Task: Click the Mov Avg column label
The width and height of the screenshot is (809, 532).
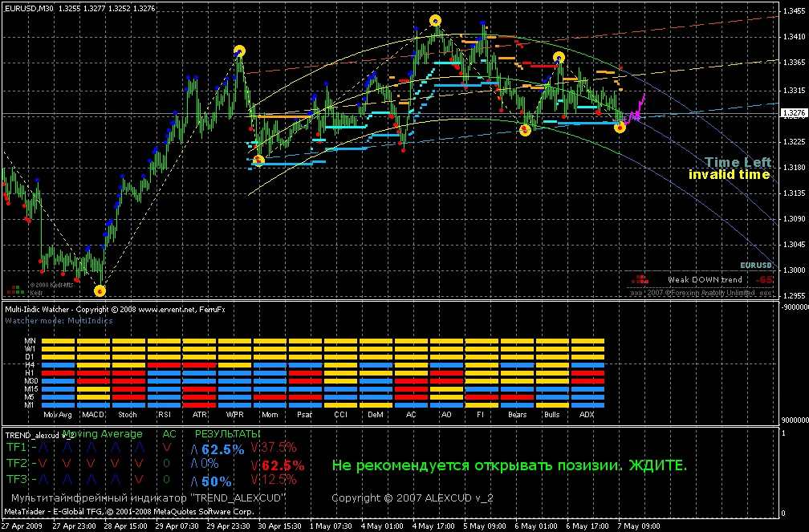Action: [59, 415]
